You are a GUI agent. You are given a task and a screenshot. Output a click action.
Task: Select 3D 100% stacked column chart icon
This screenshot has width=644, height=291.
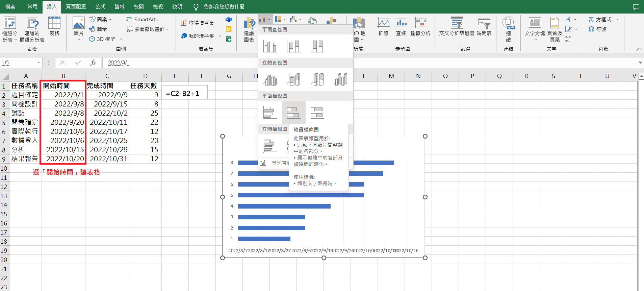317,79
